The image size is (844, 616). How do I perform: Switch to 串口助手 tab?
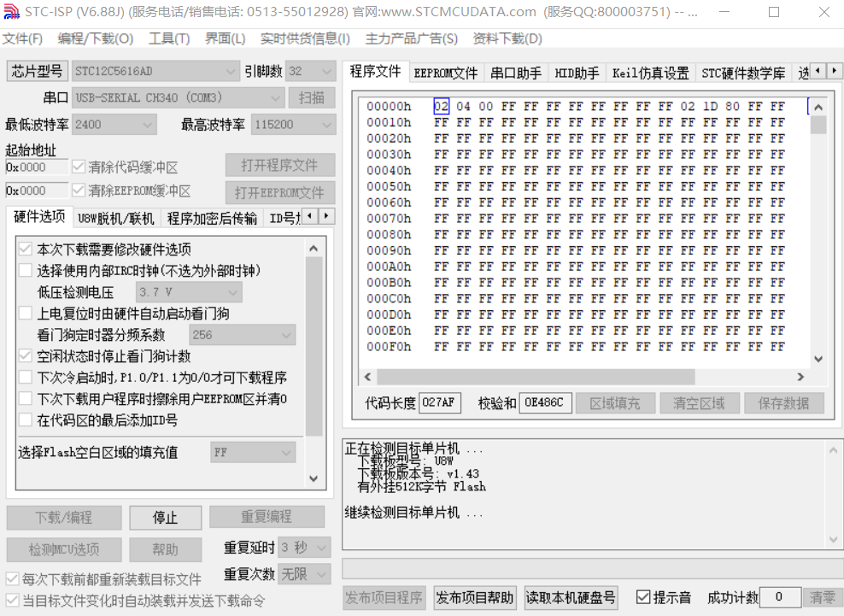pos(516,73)
